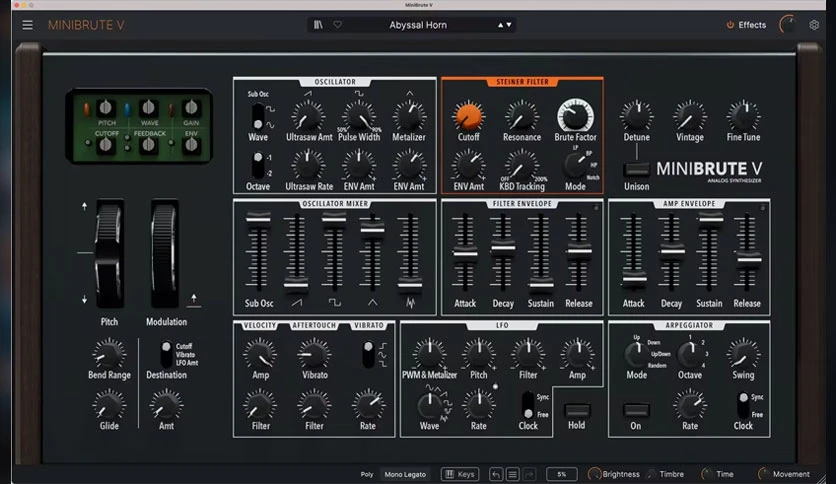
Task: Open the edit history list icon
Action: click(512, 474)
